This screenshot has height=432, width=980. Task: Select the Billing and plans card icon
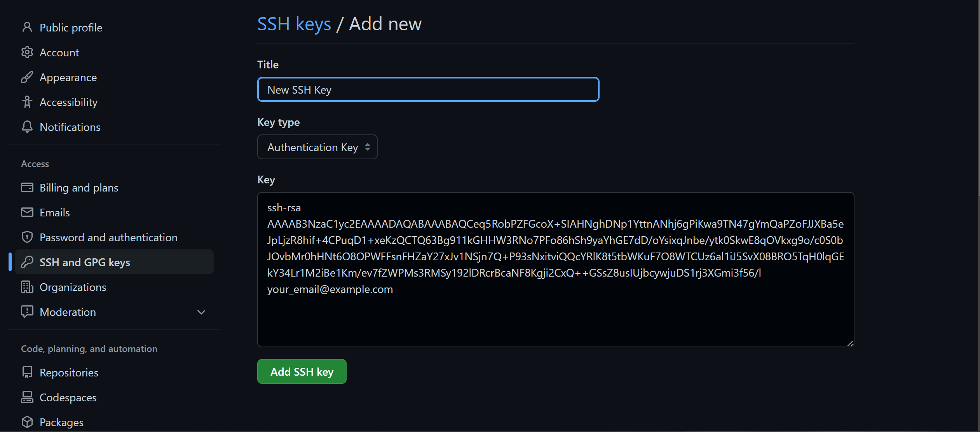pyautogui.click(x=27, y=187)
